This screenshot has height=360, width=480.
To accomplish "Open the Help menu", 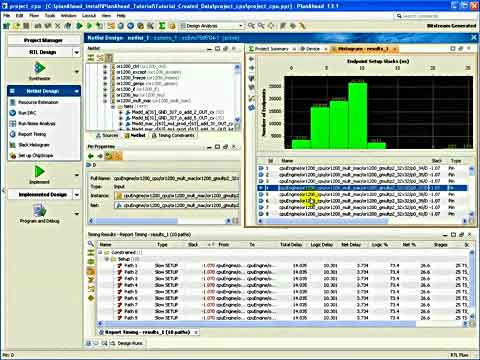I will pos(121,15).
